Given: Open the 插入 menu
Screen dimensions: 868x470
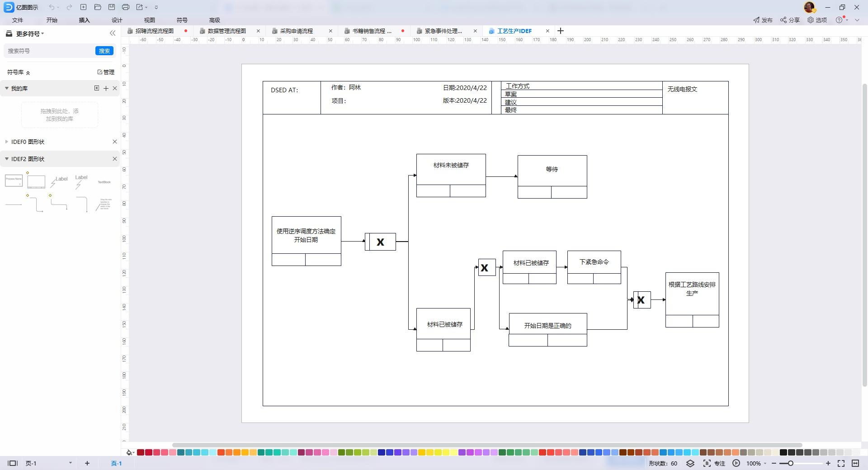Looking at the screenshot, I should (x=84, y=20).
